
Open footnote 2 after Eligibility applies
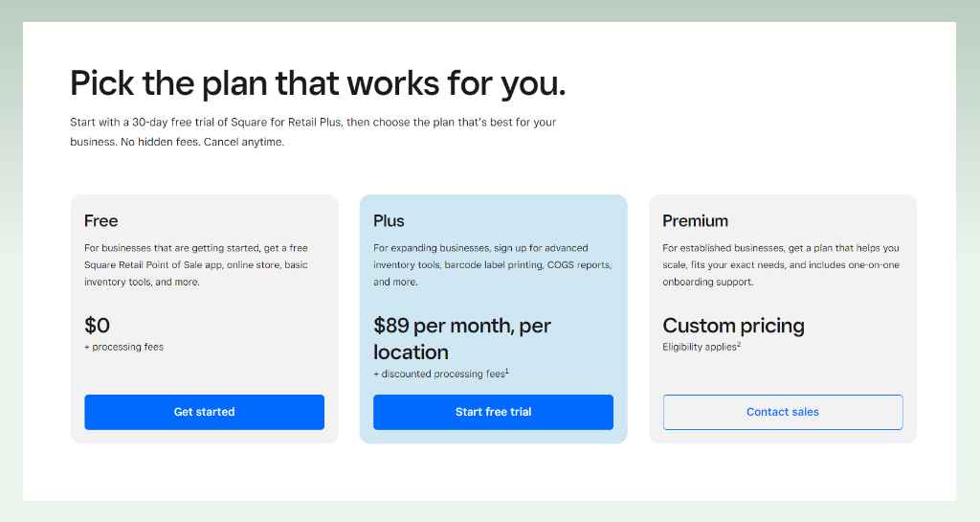coord(739,344)
